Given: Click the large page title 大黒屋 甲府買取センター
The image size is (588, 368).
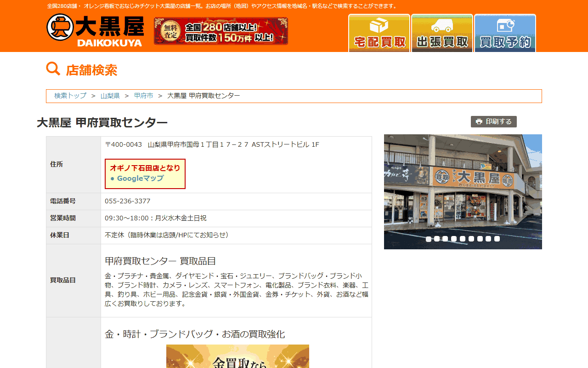Looking at the screenshot, I should [x=102, y=123].
